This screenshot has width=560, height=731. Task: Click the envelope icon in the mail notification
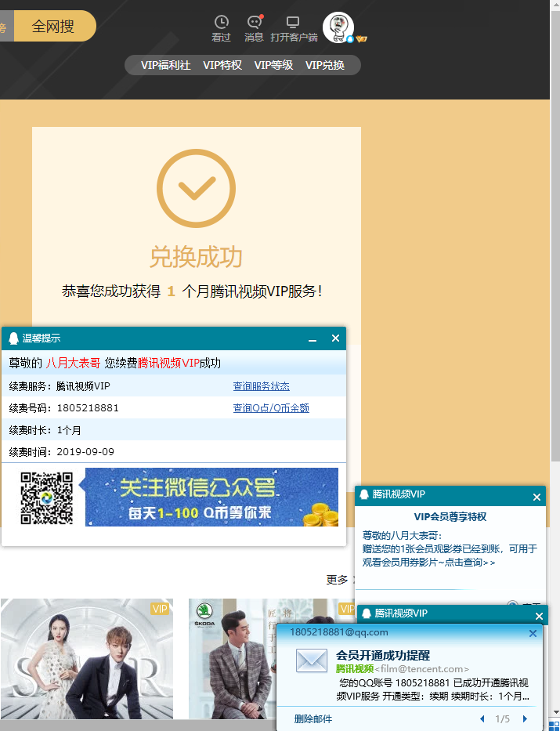pos(311,661)
